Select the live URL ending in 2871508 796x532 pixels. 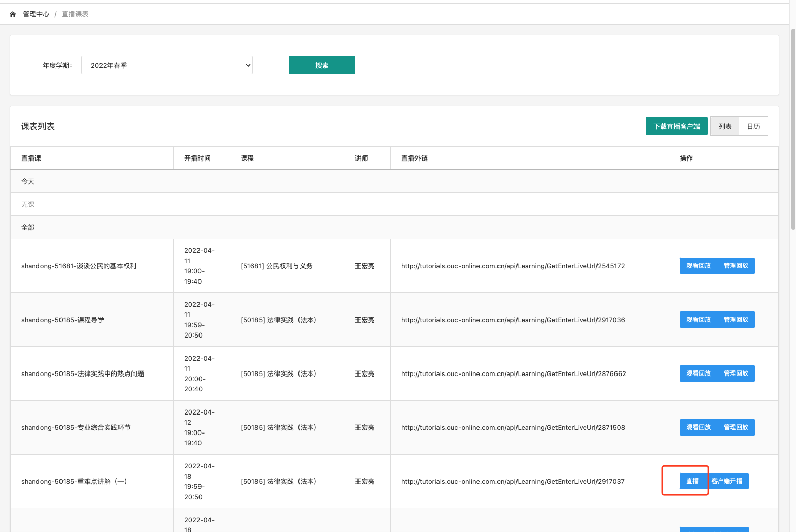pyautogui.click(x=513, y=427)
